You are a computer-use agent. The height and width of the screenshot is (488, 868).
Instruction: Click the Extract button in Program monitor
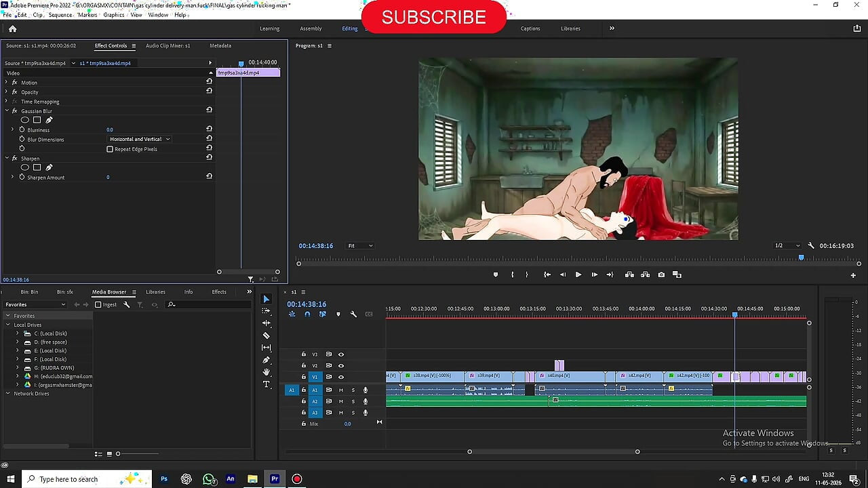(645, 274)
